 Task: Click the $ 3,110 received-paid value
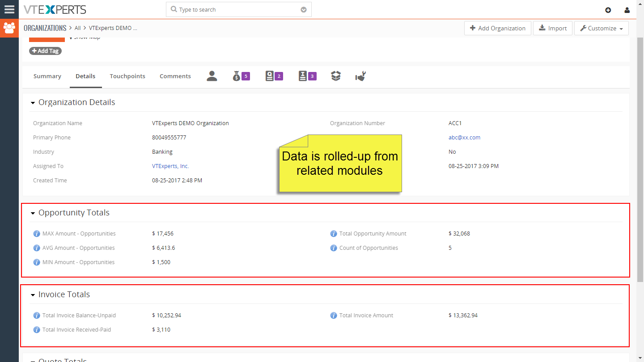[x=161, y=330]
